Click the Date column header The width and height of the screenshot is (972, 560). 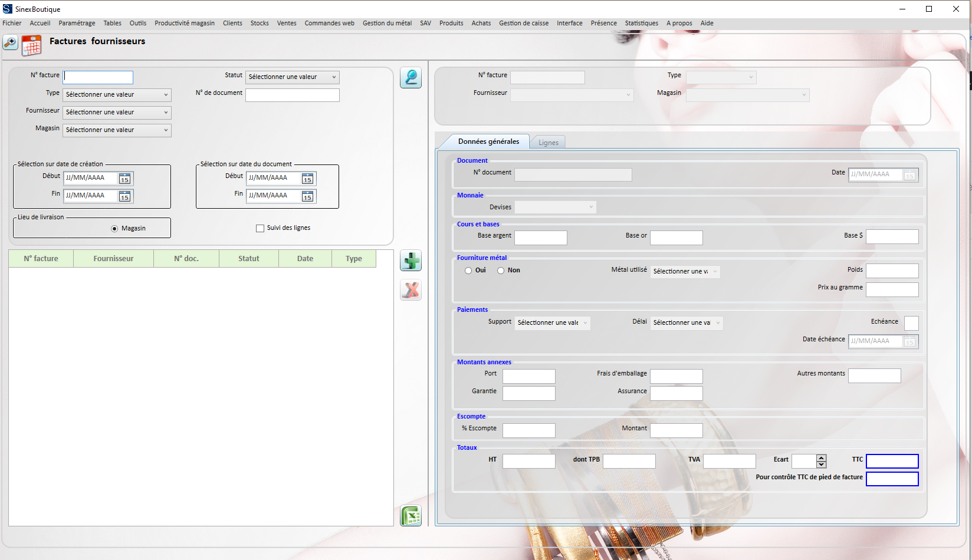(305, 259)
